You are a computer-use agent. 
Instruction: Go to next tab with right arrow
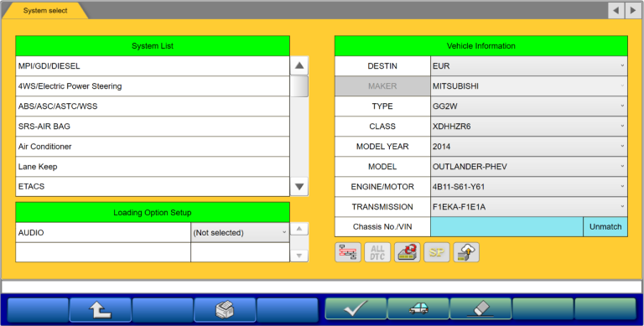point(633,11)
